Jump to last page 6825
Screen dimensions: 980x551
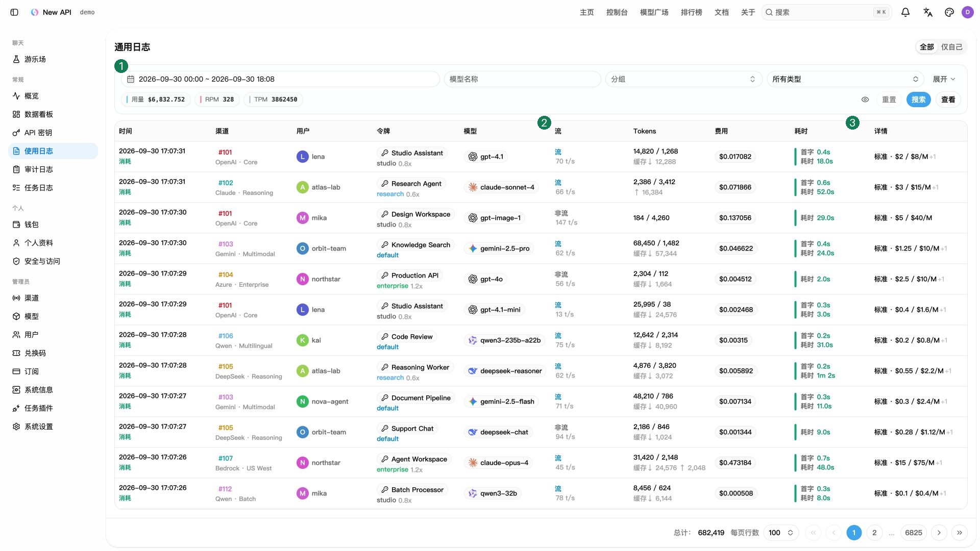914,533
